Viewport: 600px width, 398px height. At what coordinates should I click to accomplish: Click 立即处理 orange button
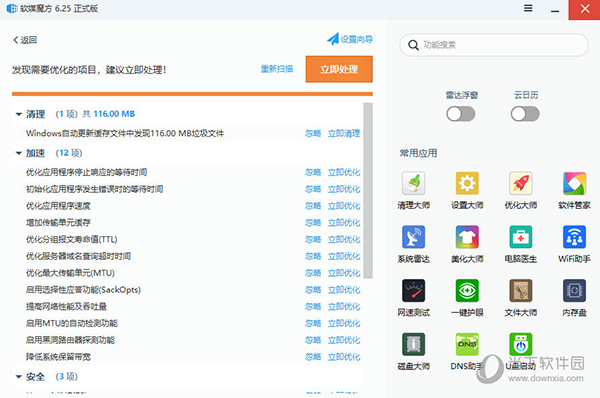pyautogui.click(x=339, y=69)
